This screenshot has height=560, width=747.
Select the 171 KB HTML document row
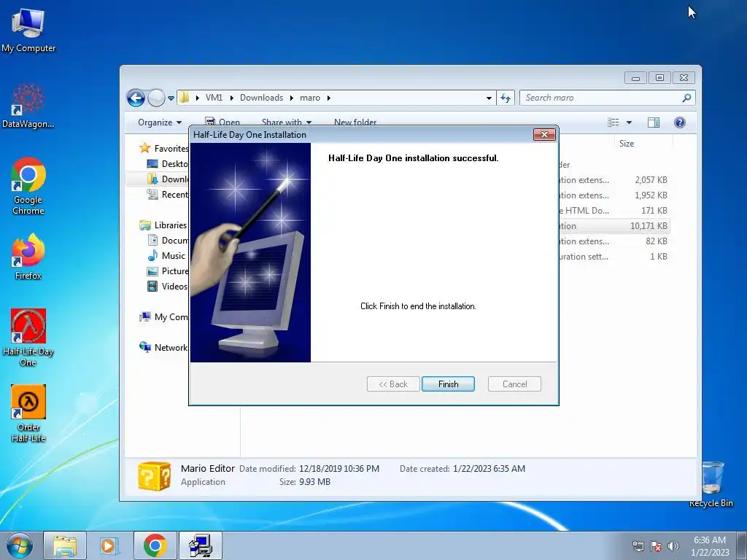tap(614, 211)
